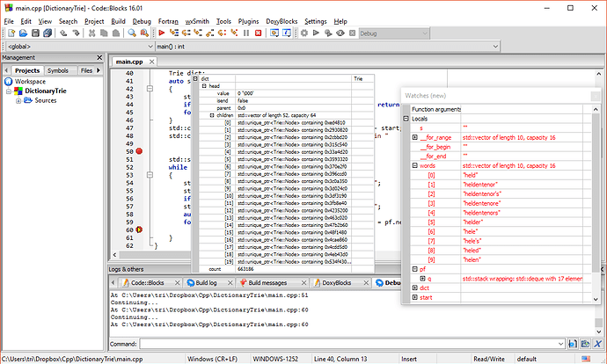Screen dimensions: 607x364
Task: Click the Save all files icon
Action: pos(48,33)
